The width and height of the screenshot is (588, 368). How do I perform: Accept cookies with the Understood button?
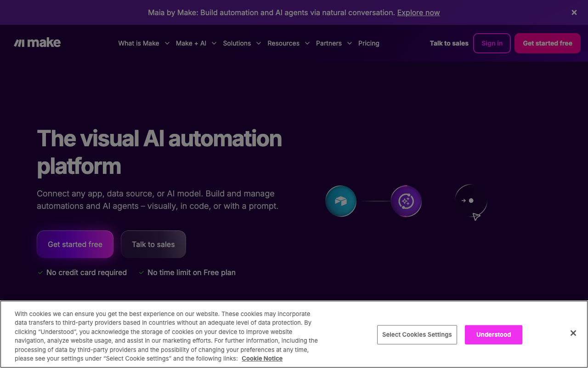tap(493, 334)
